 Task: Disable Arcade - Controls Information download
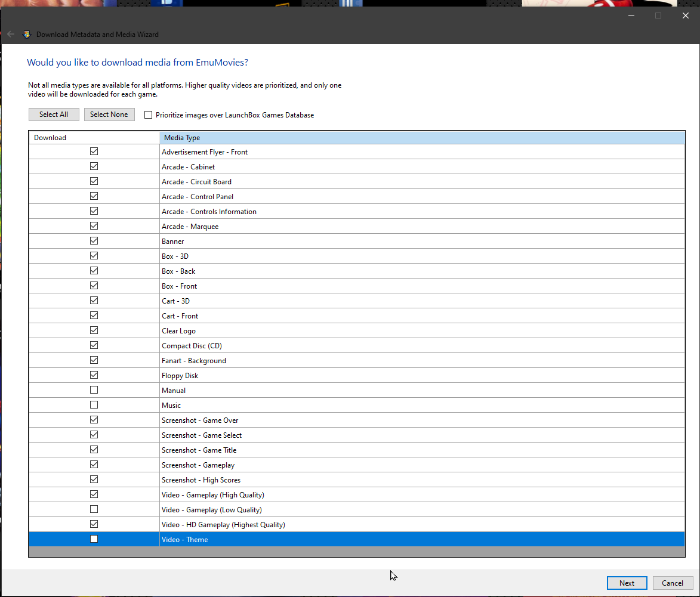94,211
